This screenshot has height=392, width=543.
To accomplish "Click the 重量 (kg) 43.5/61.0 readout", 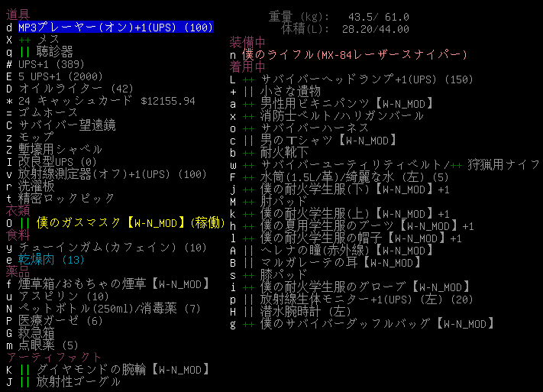I will pos(338,17).
